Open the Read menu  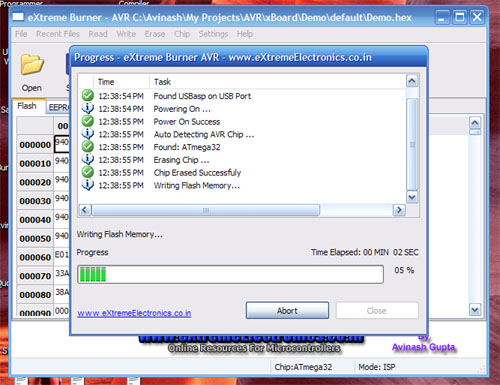point(98,34)
